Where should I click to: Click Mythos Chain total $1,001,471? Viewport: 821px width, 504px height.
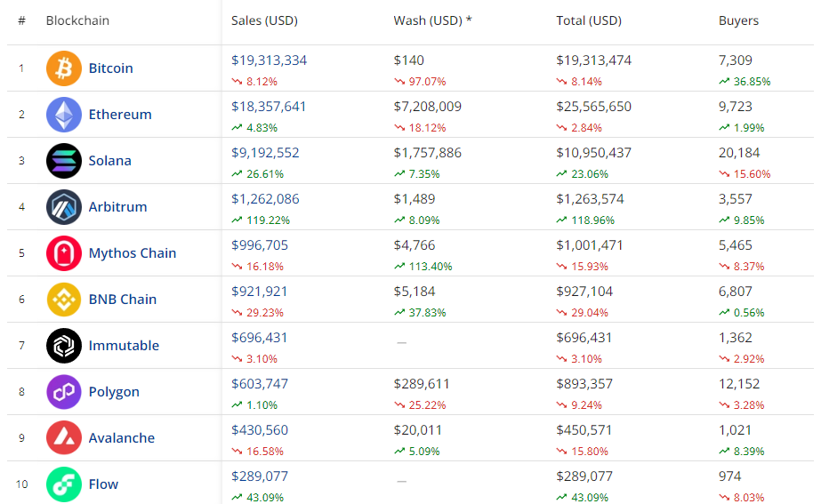tap(590, 245)
